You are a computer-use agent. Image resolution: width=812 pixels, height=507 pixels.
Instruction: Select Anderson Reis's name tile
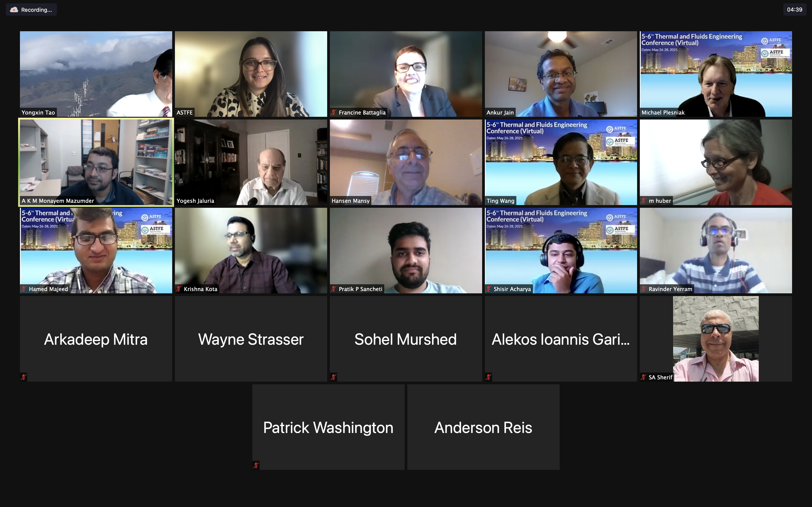coord(483,427)
